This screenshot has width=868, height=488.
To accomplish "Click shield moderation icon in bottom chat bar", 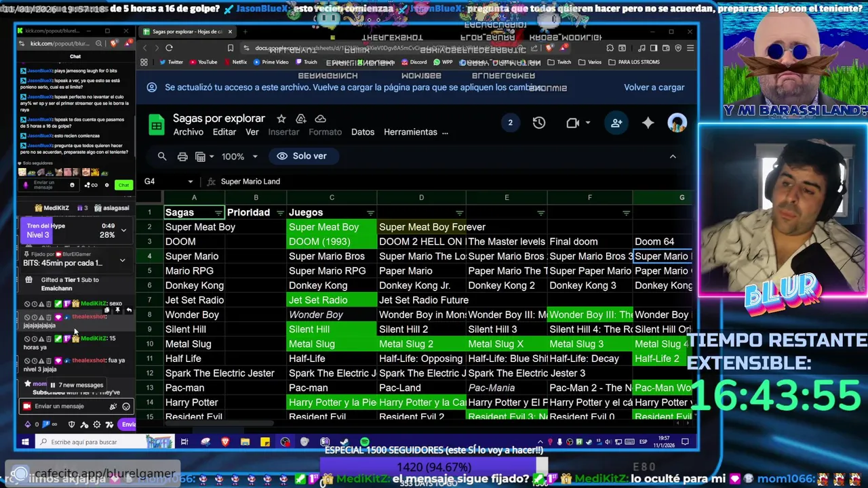I will 72,425.
